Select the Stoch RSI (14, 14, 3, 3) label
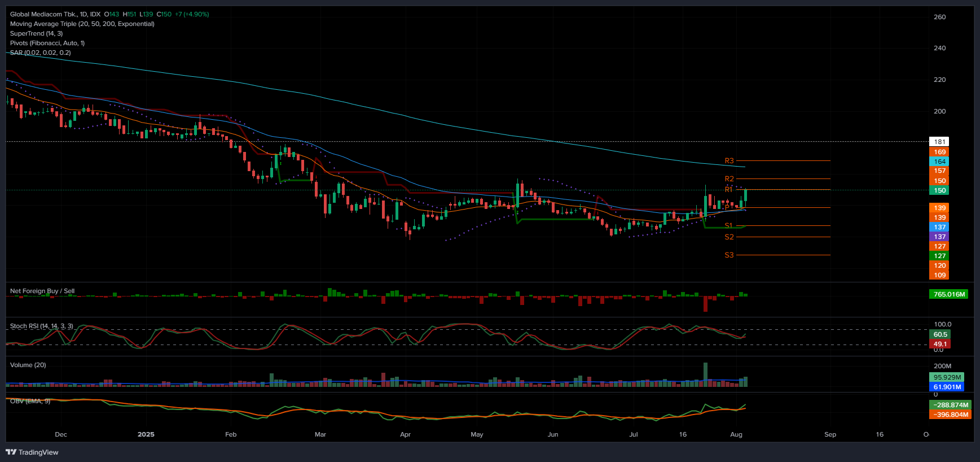Screen dimensions: 980x462 (41, 326)
